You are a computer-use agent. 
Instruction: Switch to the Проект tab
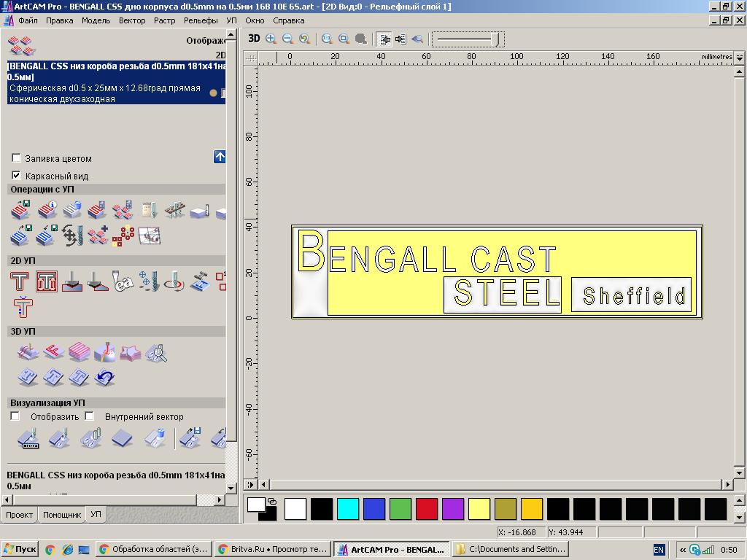point(19,515)
